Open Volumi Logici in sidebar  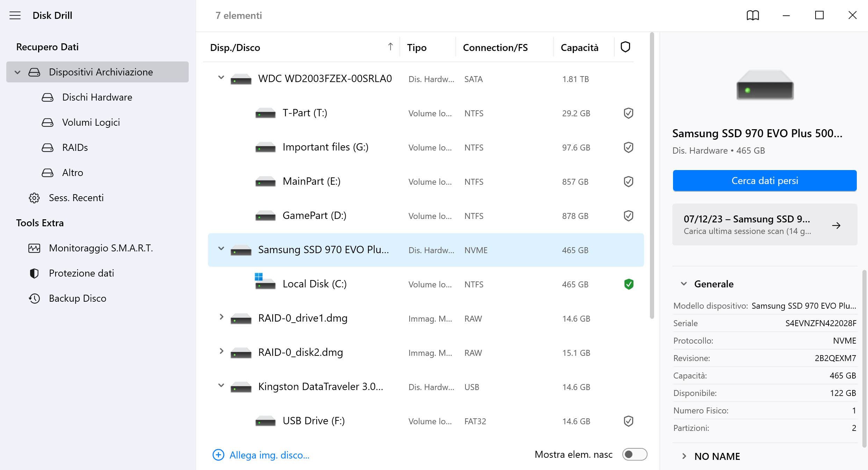(97, 123)
